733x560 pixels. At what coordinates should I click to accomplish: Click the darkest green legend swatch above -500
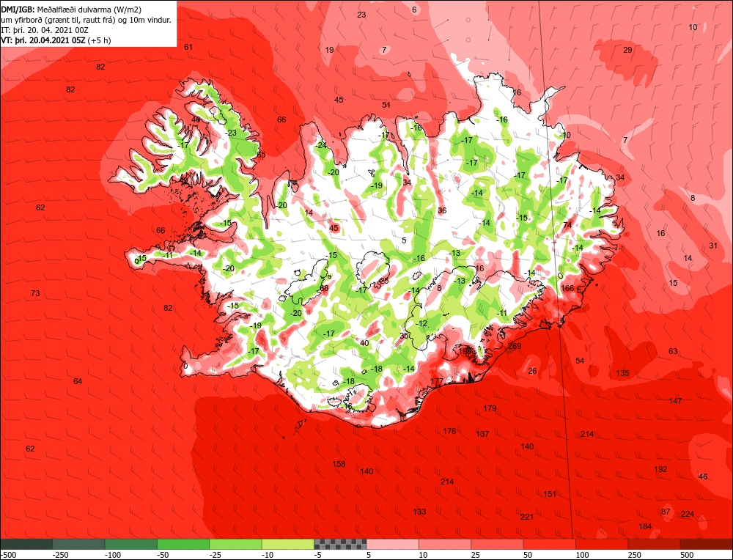(x=26, y=544)
